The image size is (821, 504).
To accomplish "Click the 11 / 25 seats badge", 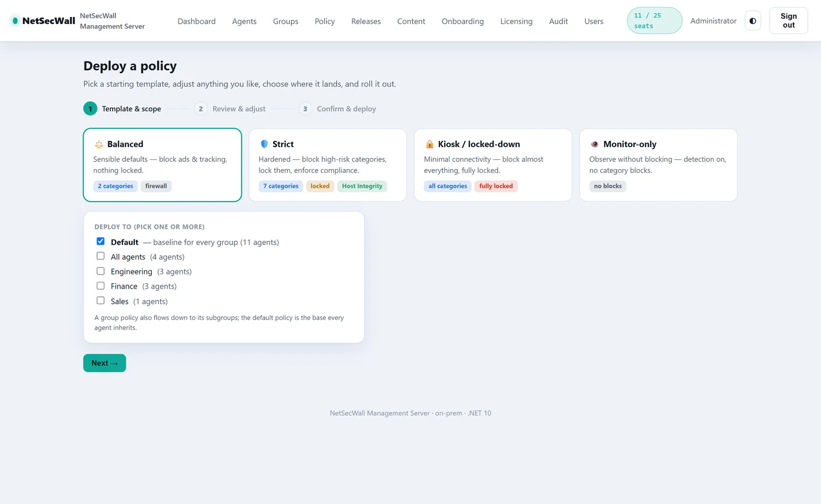I will pos(654,21).
